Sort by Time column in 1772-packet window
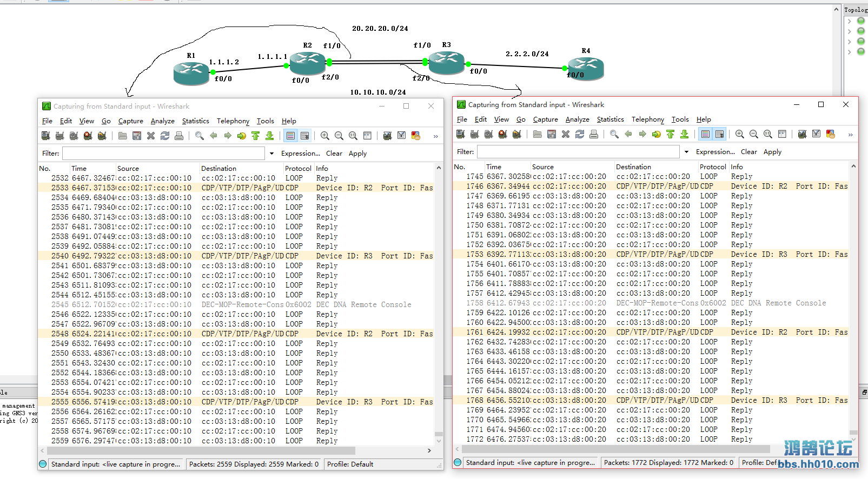Screen dimensions: 868x479 click(x=507, y=167)
